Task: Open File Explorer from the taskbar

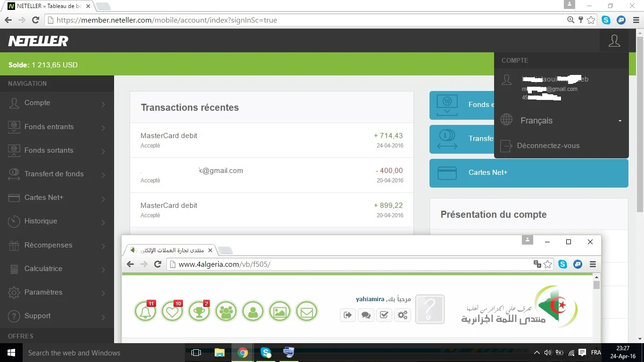Action: click(219, 353)
